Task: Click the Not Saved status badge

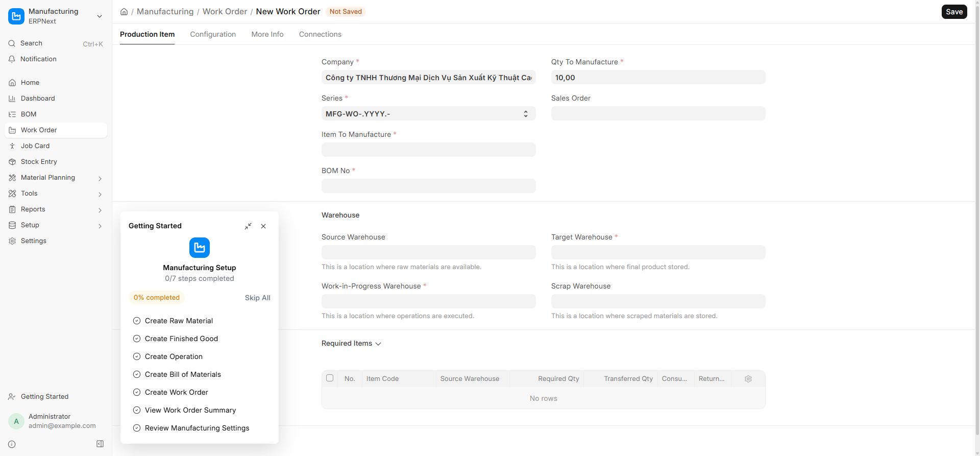Action: [x=346, y=12]
